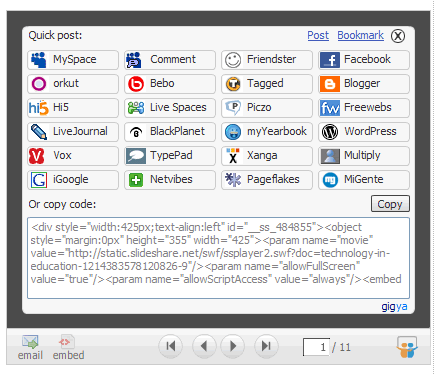Viewport: 439px width, 375px height.
Task: Post to WordPress
Action: pos(364,132)
